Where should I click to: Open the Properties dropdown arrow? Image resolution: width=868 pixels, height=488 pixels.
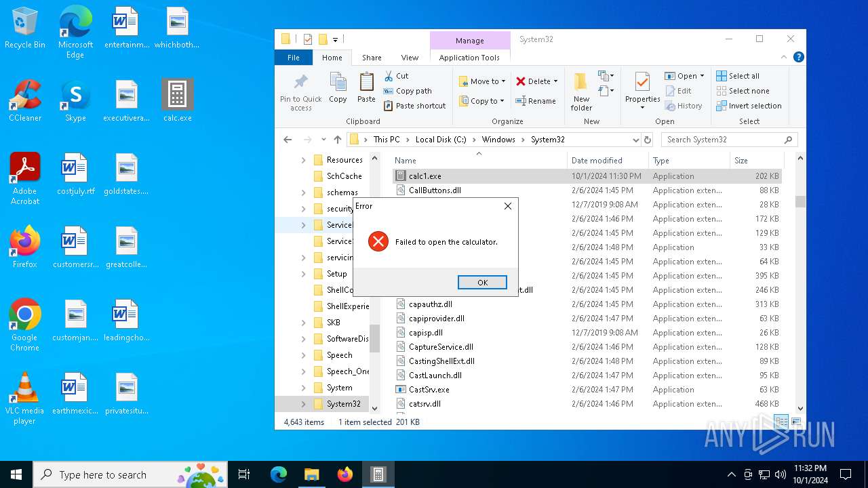642,107
